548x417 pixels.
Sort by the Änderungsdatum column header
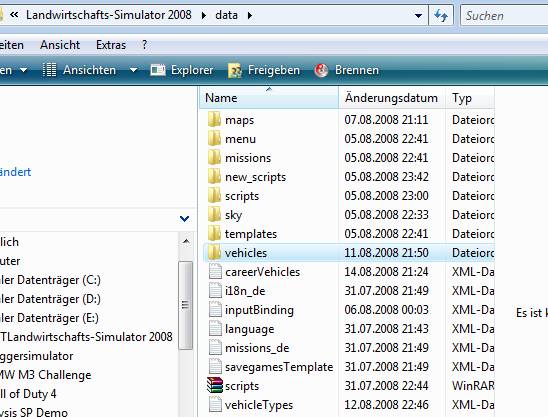[392, 98]
